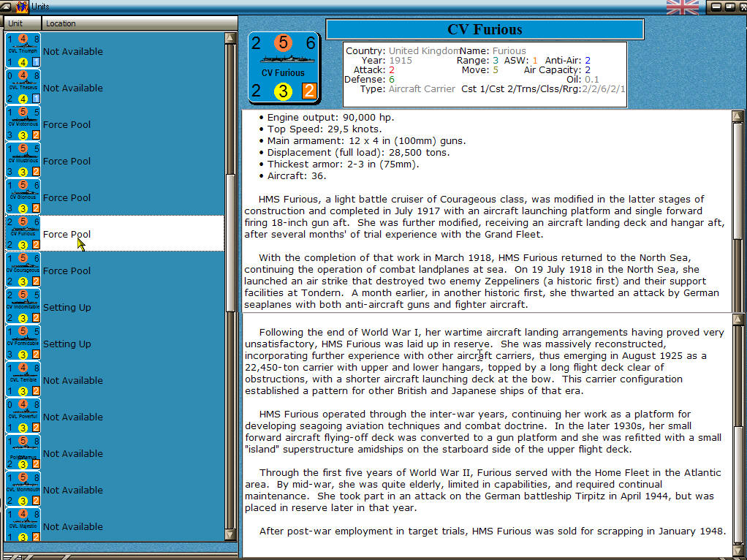This screenshot has width=747, height=560.
Task: Select the CV Indomitable unit counter
Action: [x=23, y=307]
